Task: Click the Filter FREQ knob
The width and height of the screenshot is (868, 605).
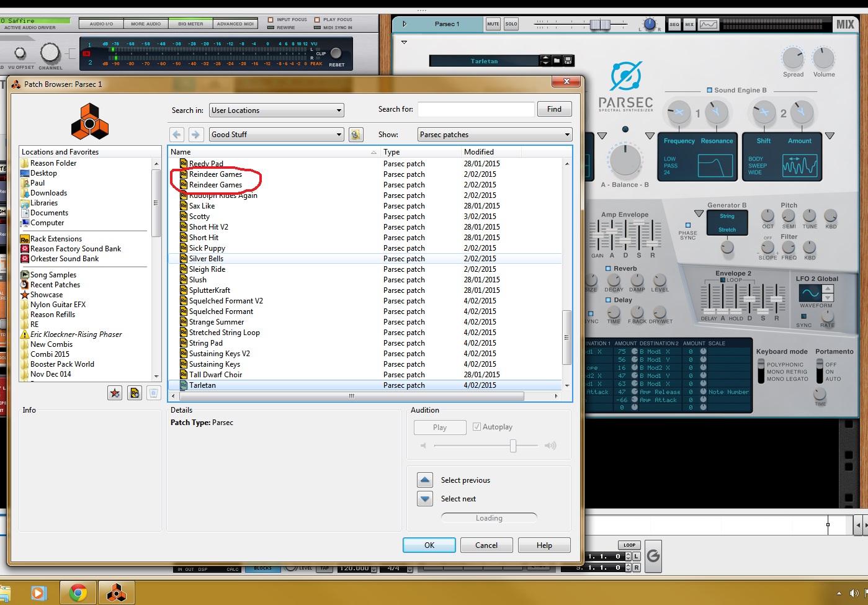Action: click(789, 247)
